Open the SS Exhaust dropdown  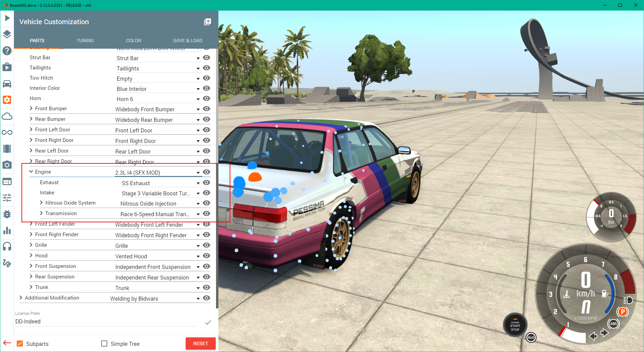(161, 183)
